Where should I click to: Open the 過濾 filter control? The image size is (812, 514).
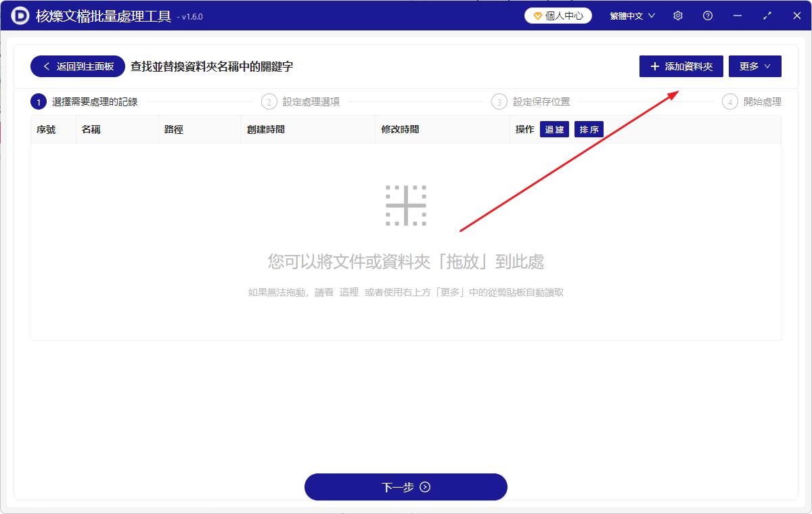tap(554, 128)
